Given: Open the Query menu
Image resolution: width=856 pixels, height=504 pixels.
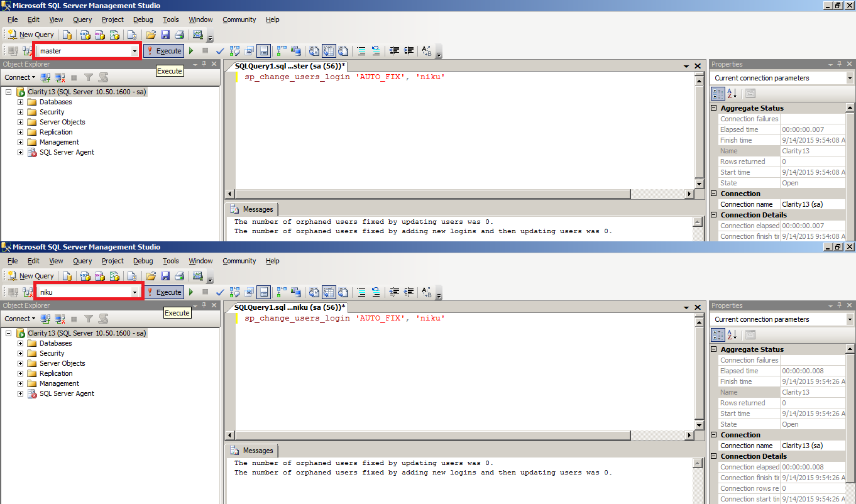Looking at the screenshot, I should point(82,19).
